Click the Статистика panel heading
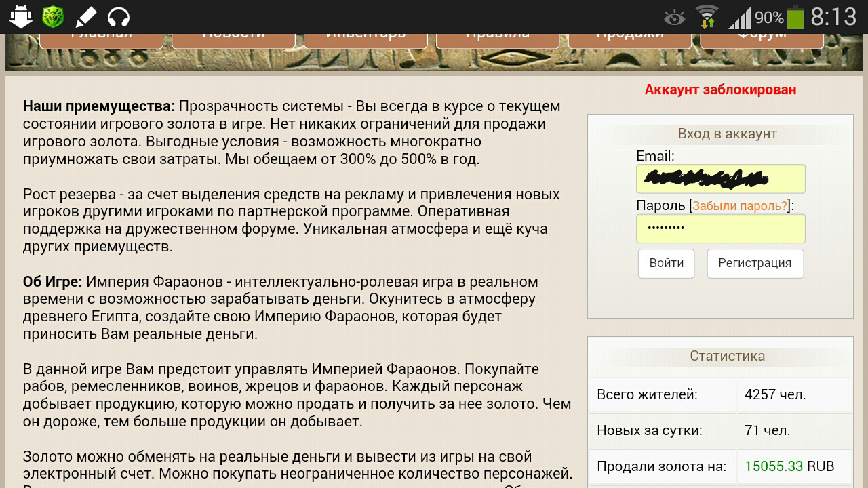 click(727, 356)
